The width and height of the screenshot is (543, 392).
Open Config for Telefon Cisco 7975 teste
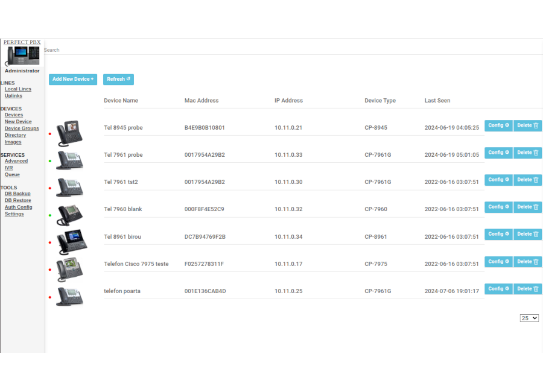pyautogui.click(x=498, y=262)
